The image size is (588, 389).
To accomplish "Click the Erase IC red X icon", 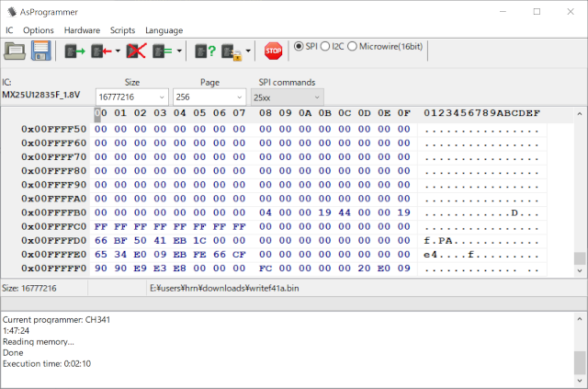I will point(136,51).
